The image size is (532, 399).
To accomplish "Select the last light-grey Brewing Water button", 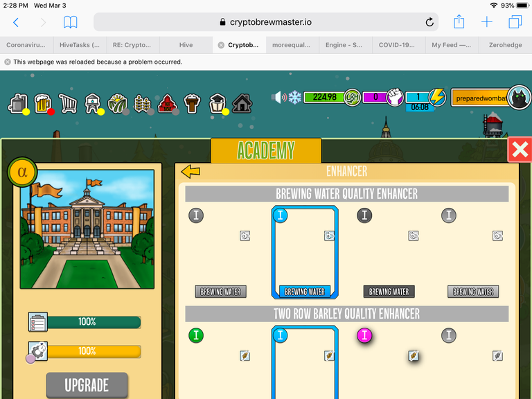I will [473, 292].
